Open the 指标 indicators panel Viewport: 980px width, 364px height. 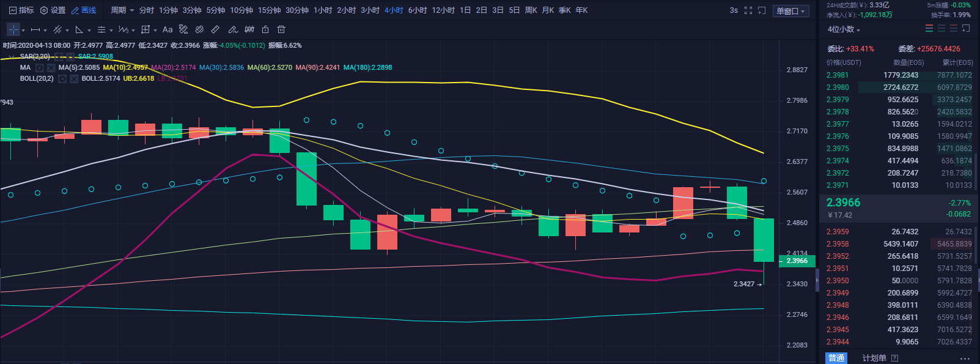click(21, 10)
